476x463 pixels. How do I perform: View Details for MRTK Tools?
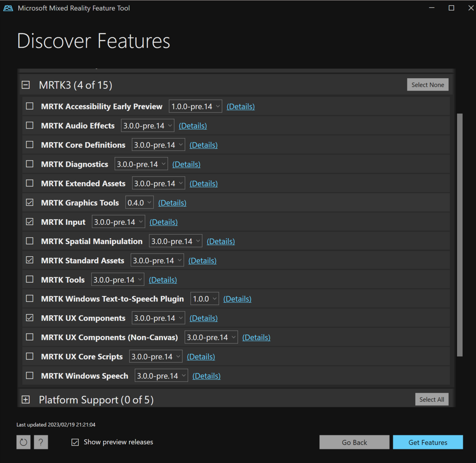tap(163, 280)
